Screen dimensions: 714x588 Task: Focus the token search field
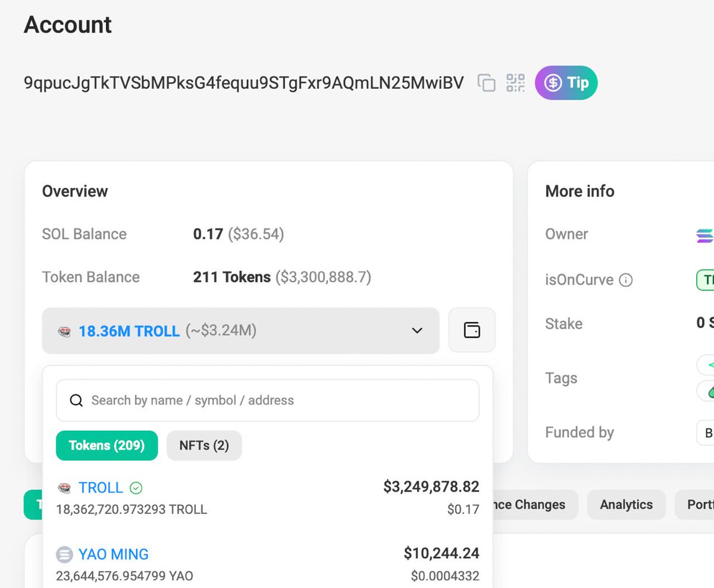(268, 401)
